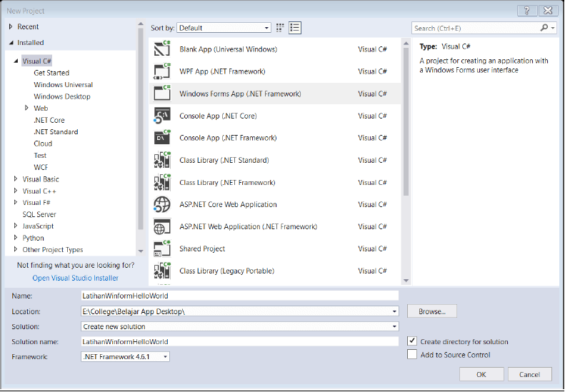Confirm with the OK button
The height and width of the screenshot is (392, 565).
tap(481, 374)
